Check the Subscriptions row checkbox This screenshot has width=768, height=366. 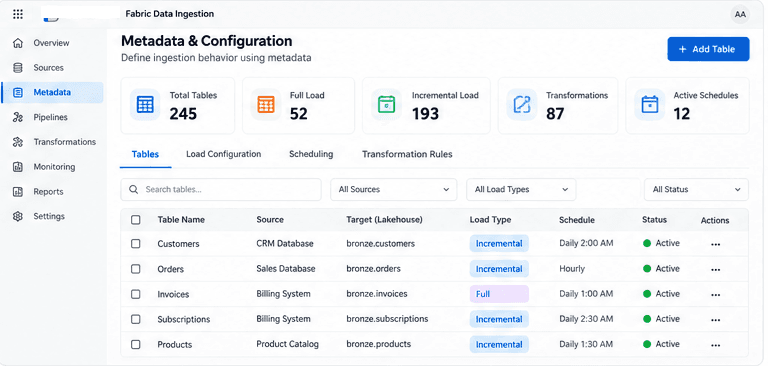tap(136, 319)
